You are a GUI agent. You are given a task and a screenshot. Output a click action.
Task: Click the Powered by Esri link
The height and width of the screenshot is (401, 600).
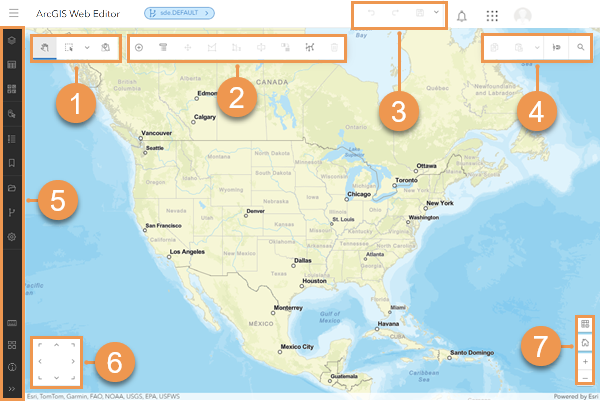[576, 396]
